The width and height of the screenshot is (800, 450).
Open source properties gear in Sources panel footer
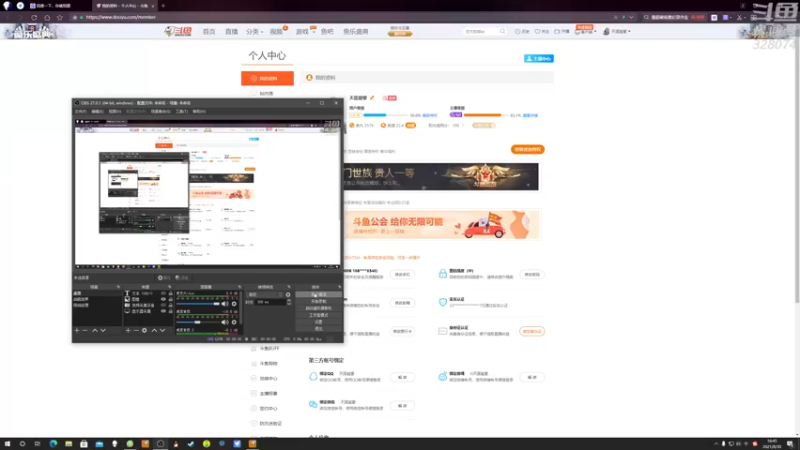tap(144, 331)
